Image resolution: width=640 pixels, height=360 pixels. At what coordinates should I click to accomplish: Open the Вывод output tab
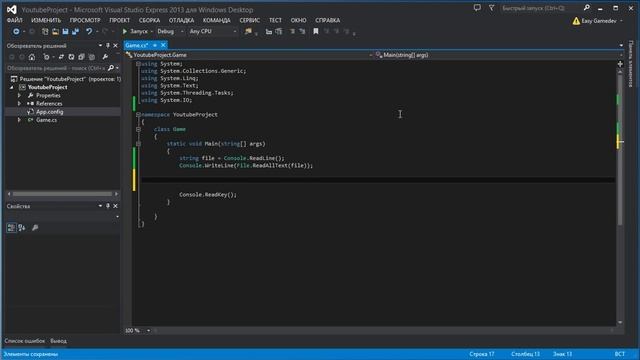pos(58,341)
